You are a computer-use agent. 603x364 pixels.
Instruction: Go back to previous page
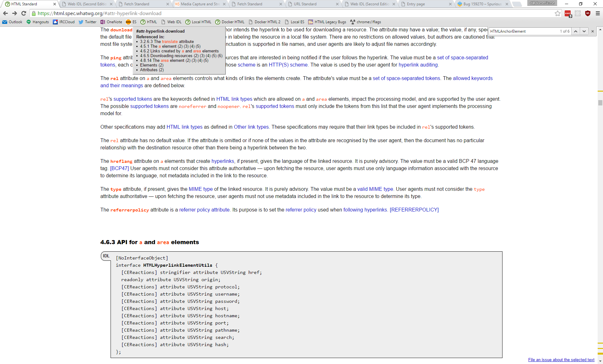tap(5, 13)
